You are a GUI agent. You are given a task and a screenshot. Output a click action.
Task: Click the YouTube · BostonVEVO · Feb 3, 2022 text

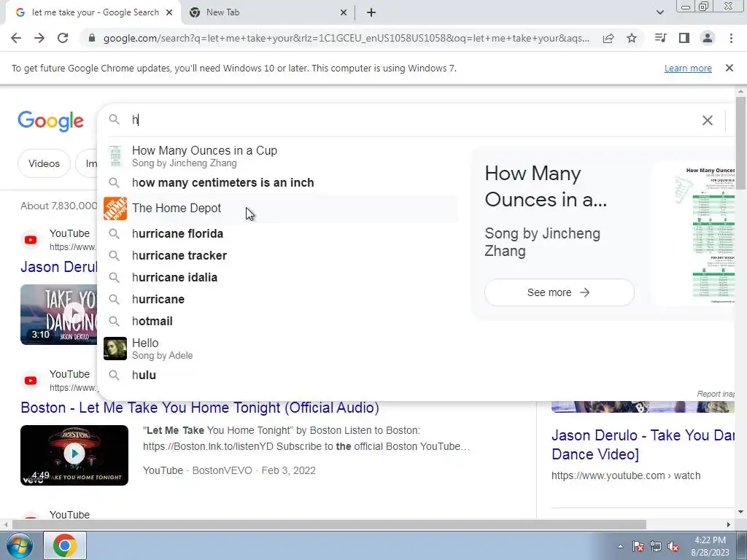coord(229,470)
